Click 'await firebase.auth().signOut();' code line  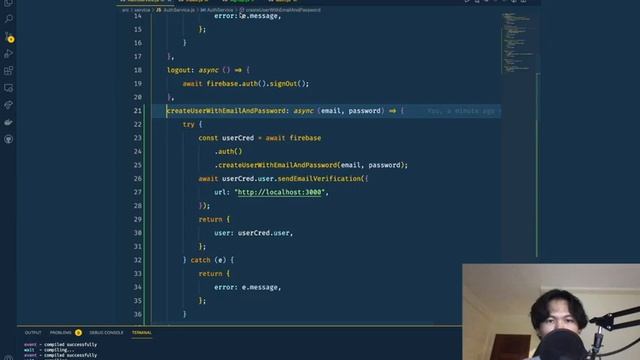pos(246,84)
